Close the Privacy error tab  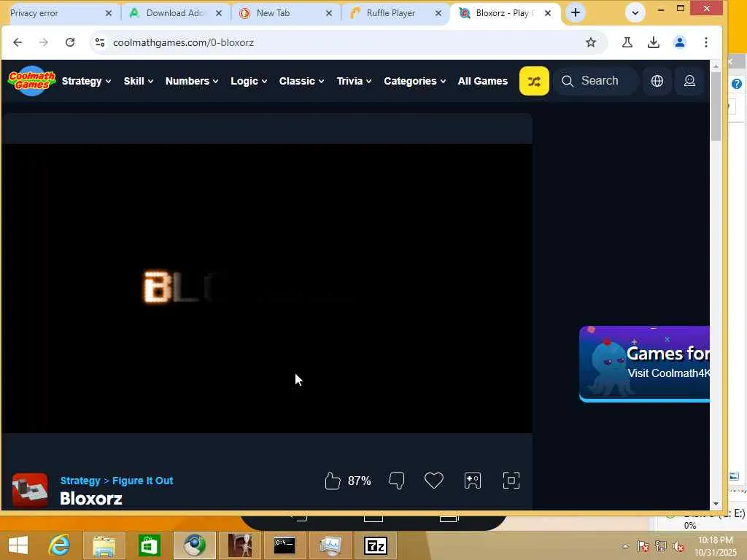pos(109,13)
